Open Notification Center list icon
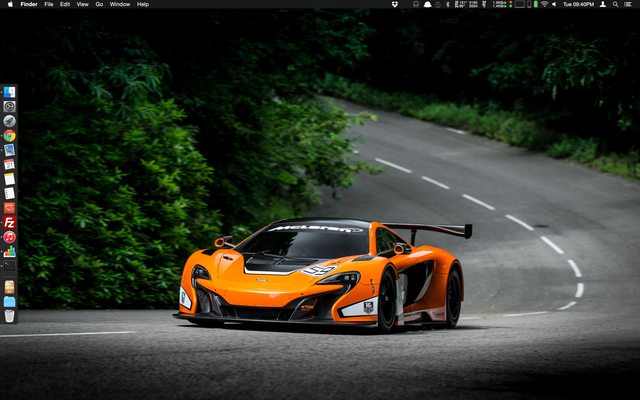The height and width of the screenshot is (400, 640). click(x=628, y=4)
